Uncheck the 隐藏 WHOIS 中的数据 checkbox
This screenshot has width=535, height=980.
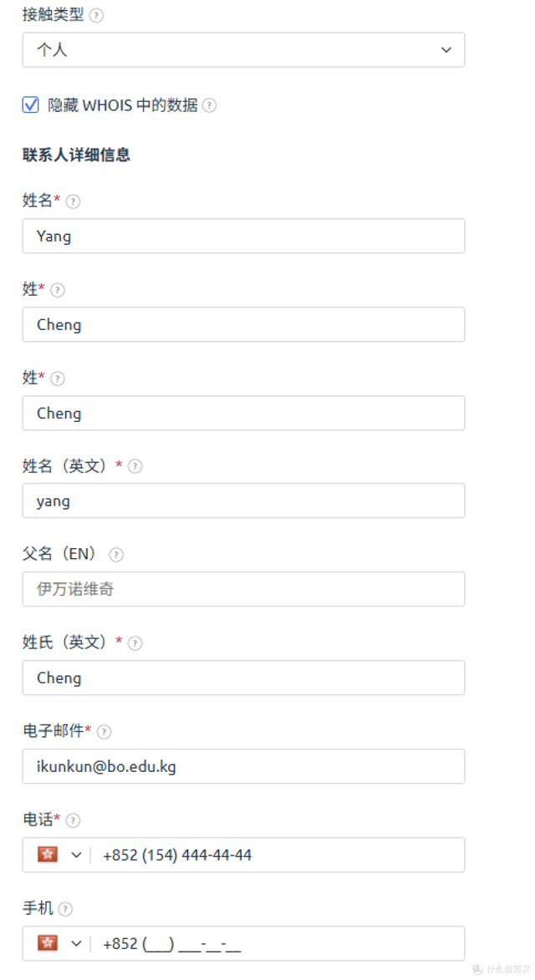pyautogui.click(x=31, y=105)
